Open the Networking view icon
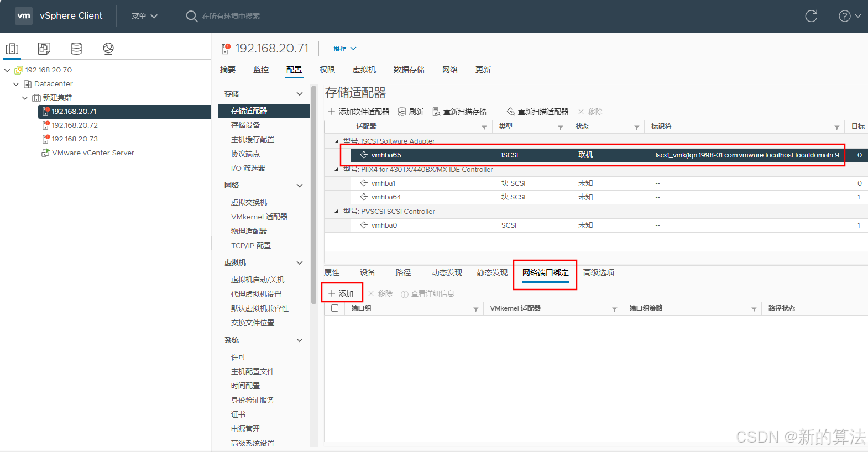868x452 pixels. tap(108, 49)
